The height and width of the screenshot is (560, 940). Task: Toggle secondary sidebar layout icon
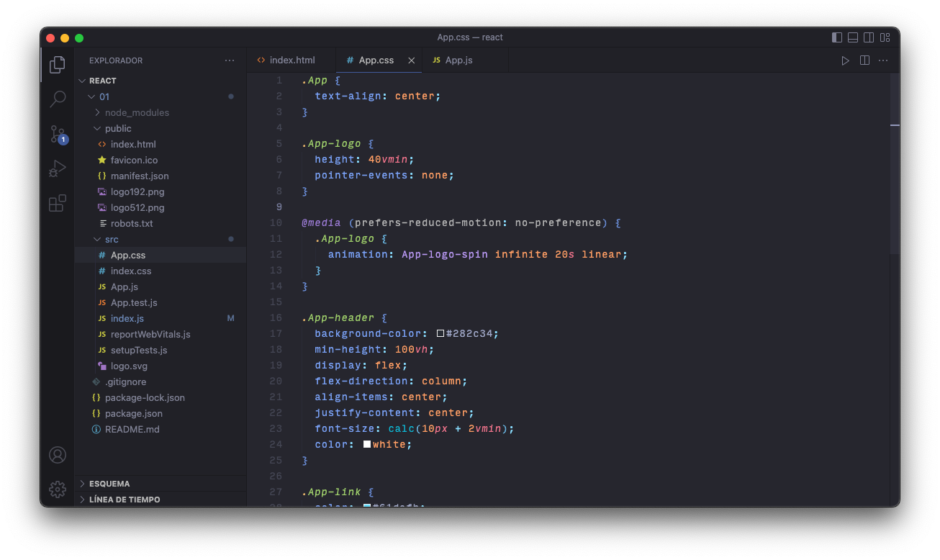pos(869,37)
